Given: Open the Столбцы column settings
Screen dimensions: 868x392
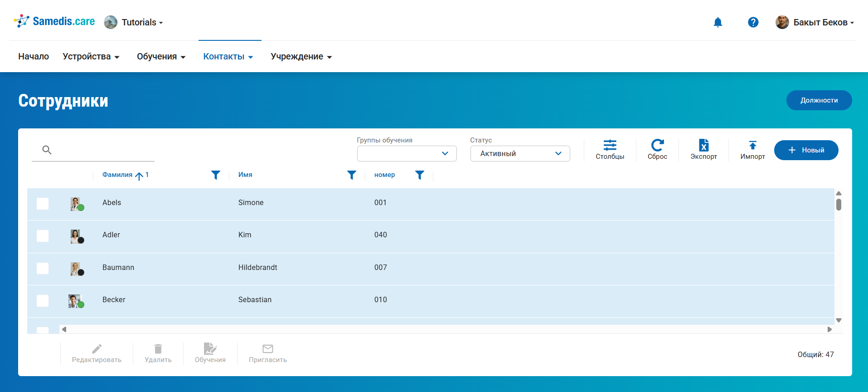Looking at the screenshot, I should pyautogui.click(x=610, y=149).
